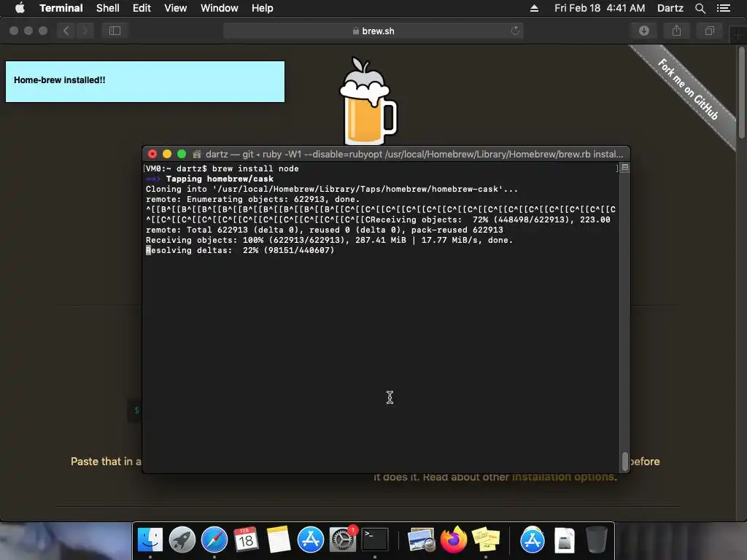Open Stickies from the Dock

485,540
